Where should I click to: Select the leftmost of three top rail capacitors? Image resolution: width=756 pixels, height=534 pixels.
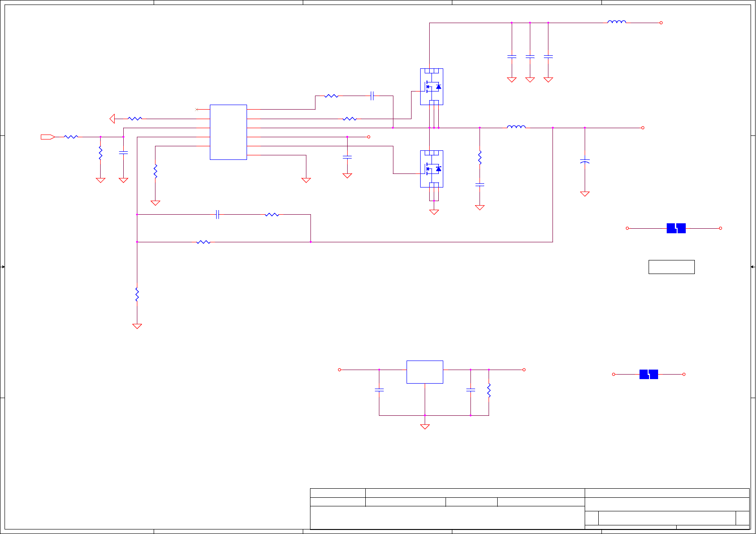(512, 57)
